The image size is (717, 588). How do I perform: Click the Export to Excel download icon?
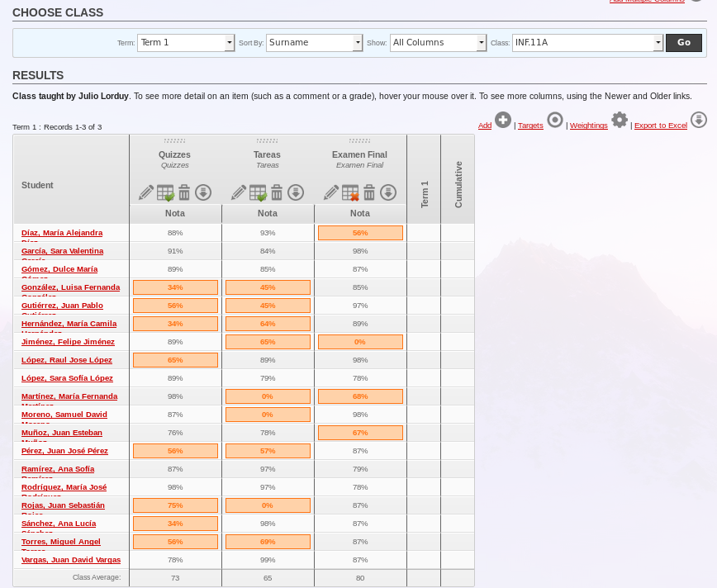coord(699,121)
